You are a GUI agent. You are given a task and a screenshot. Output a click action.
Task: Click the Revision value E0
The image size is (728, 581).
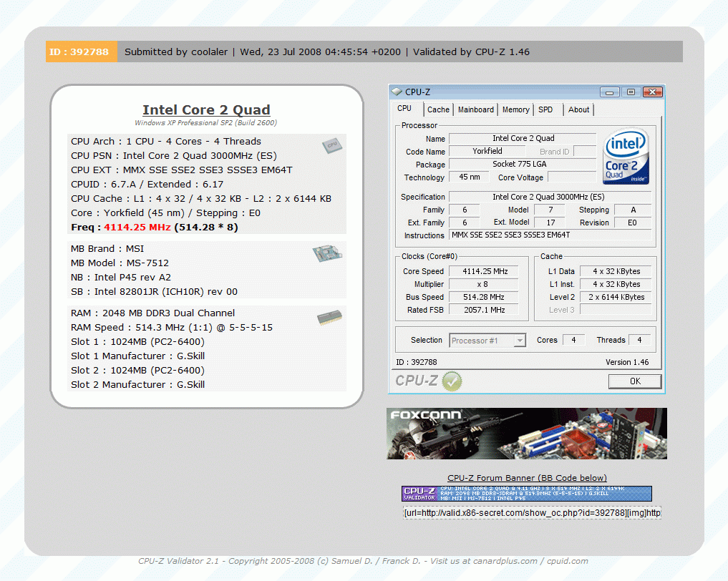click(x=633, y=223)
